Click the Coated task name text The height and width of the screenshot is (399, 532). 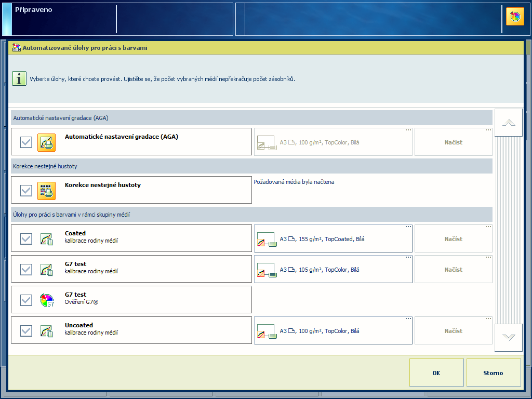pyautogui.click(x=75, y=233)
